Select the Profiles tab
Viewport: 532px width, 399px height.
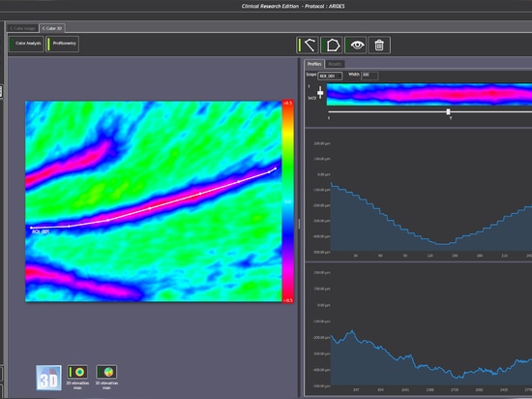(314, 64)
